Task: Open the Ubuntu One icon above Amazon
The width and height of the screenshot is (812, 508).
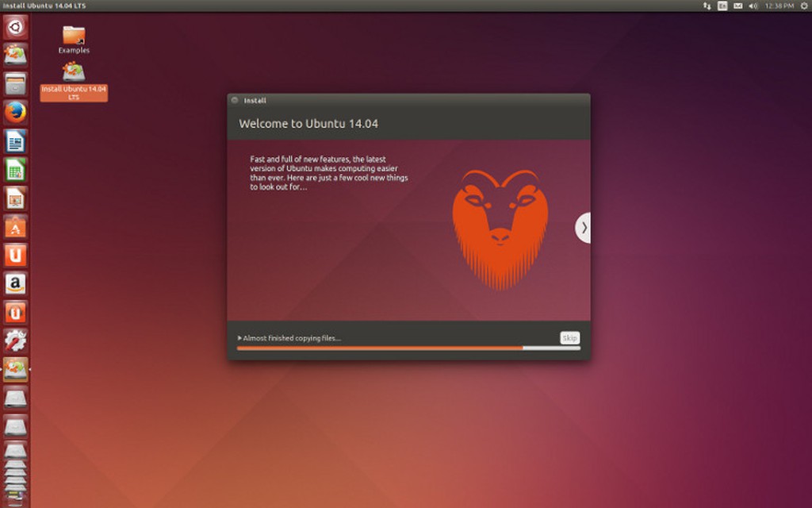Action: (15, 255)
